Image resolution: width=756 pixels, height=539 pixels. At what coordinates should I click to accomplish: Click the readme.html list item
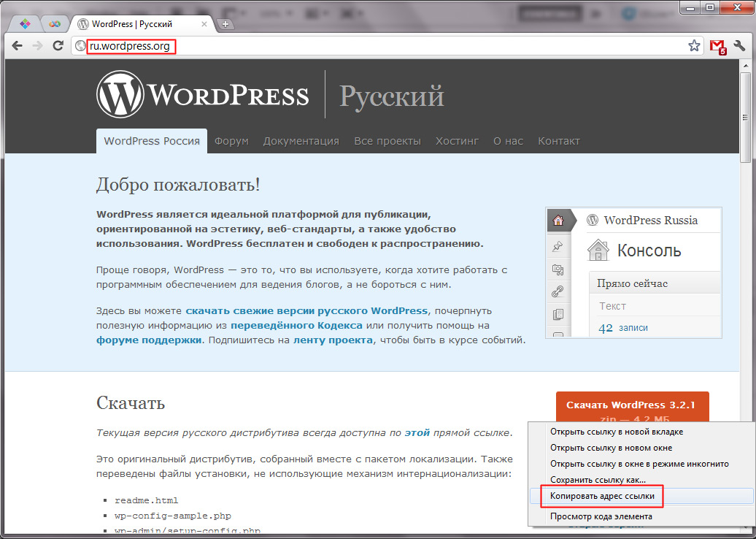pyautogui.click(x=147, y=500)
